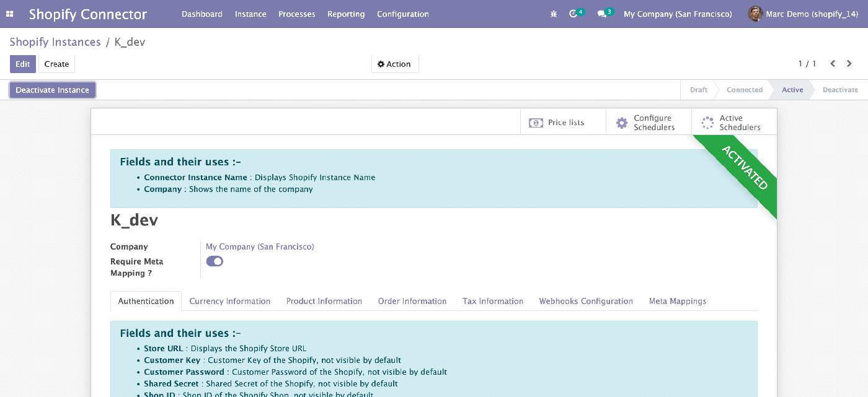The image size is (868, 397).
Task: Switch to the Order Information tab
Action: point(412,301)
